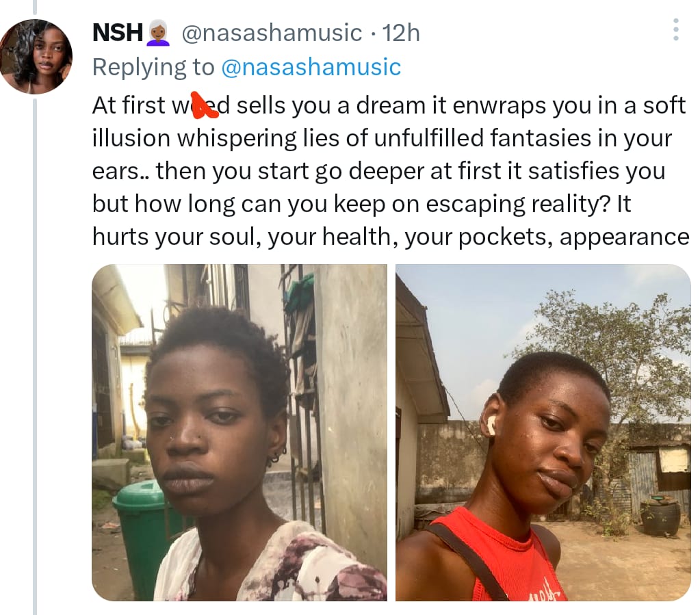Click the red scribble over the censored word
700x615 pixels.
202,105
